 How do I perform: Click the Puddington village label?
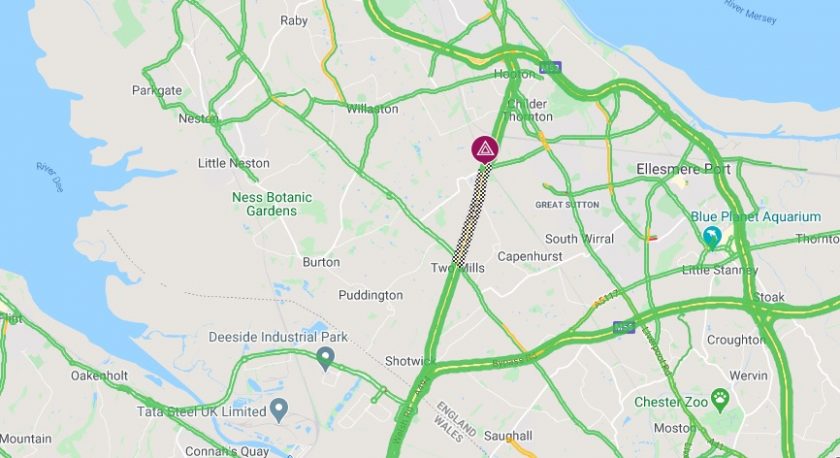(x=370, y=295)
